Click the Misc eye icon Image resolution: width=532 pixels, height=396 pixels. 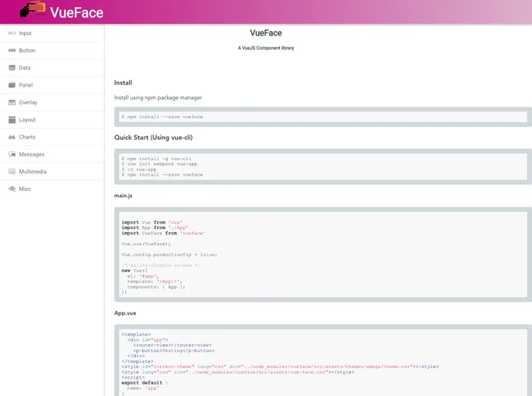[12, 189]
